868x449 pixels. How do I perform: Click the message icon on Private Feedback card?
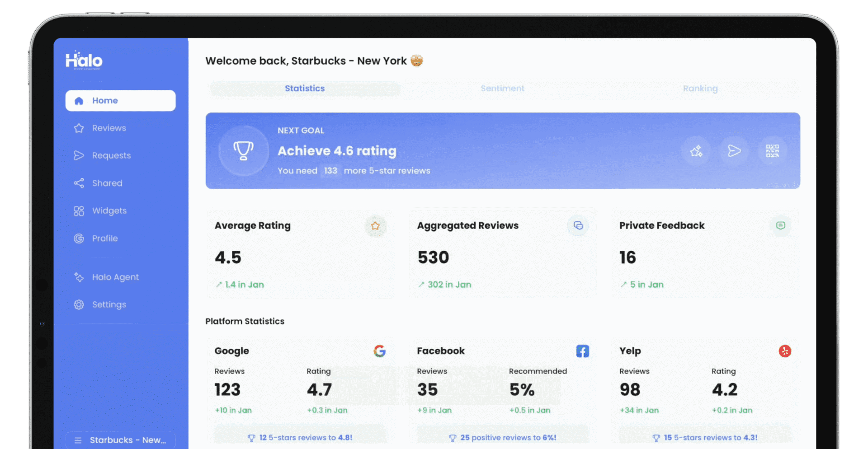click(780, 226)
